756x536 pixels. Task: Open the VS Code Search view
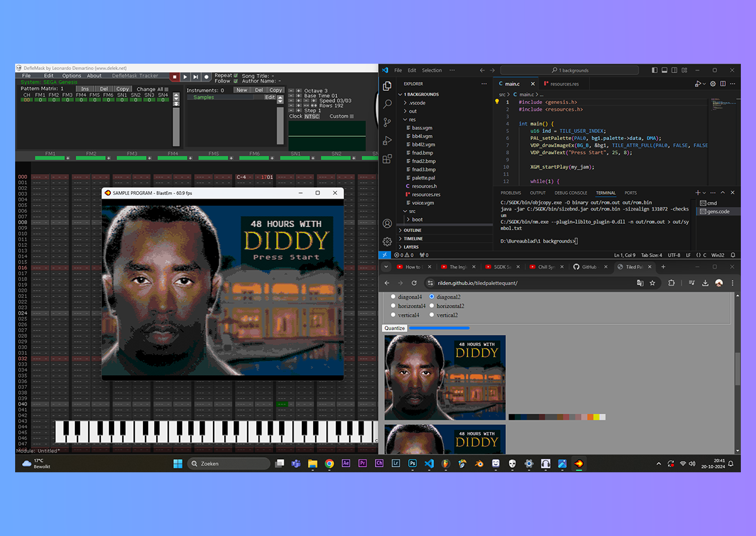coord(387,104)
